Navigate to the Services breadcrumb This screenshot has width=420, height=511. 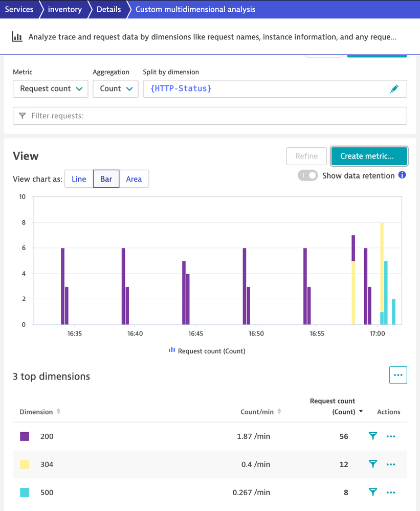pos(19,9)
